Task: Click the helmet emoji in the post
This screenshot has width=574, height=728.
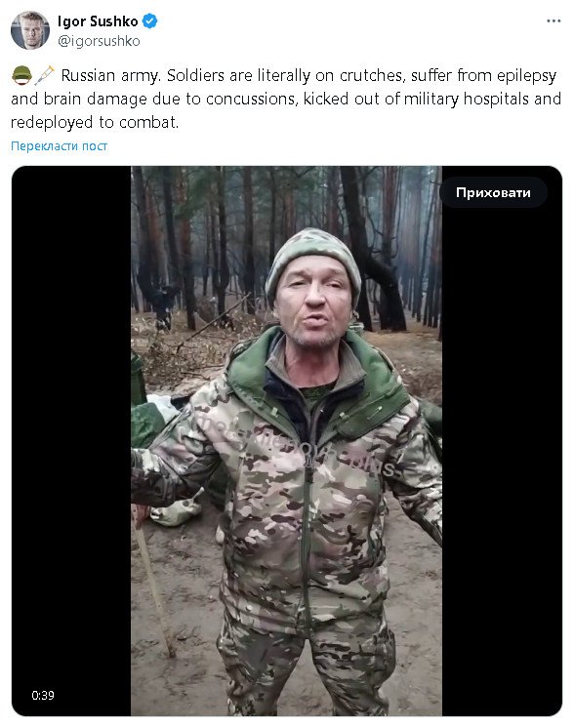Action: pos(21,75)
